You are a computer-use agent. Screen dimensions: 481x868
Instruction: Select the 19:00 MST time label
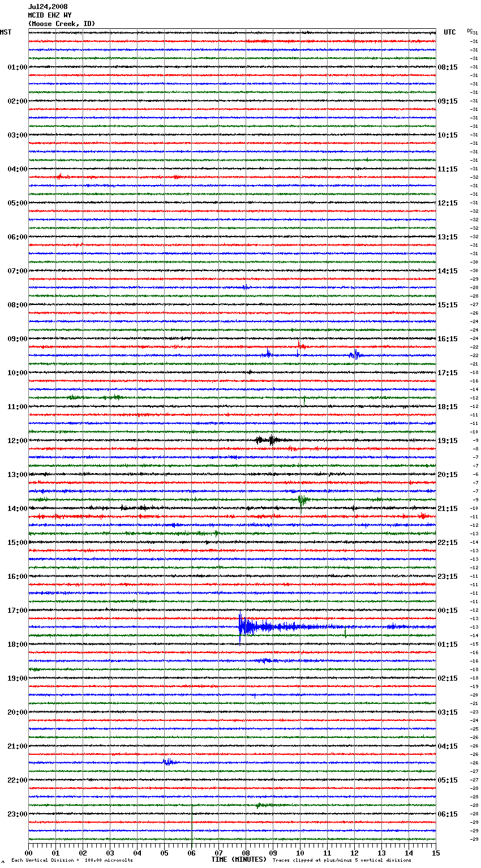click(18, 678)
